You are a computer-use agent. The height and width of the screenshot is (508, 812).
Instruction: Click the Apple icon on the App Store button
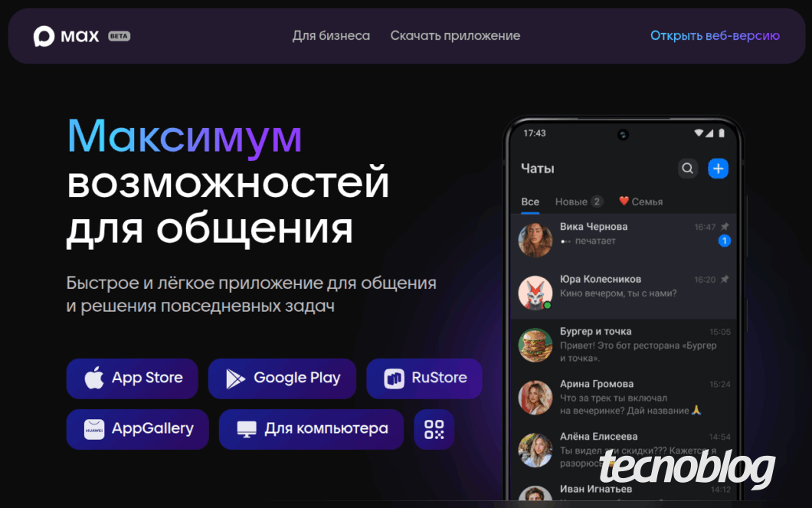coord(94,378)
